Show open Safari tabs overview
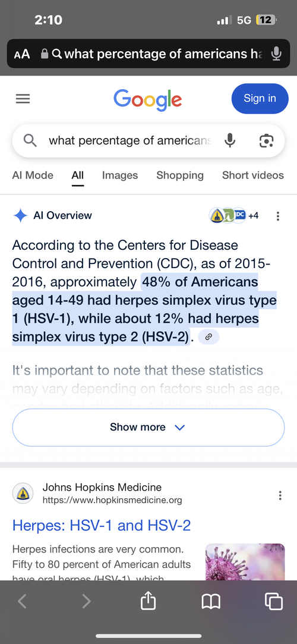The height and width of the screenshot is (644, 297). [x=274, y=602]
